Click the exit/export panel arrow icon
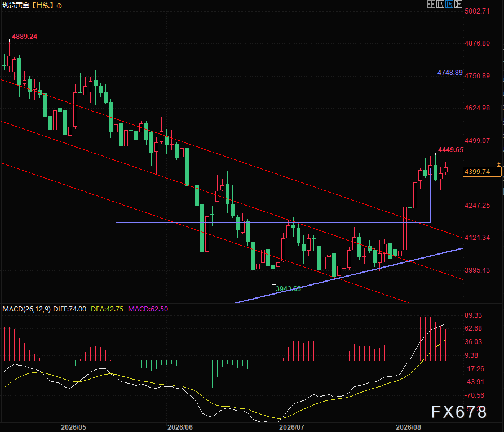 [x=458, y=4]
